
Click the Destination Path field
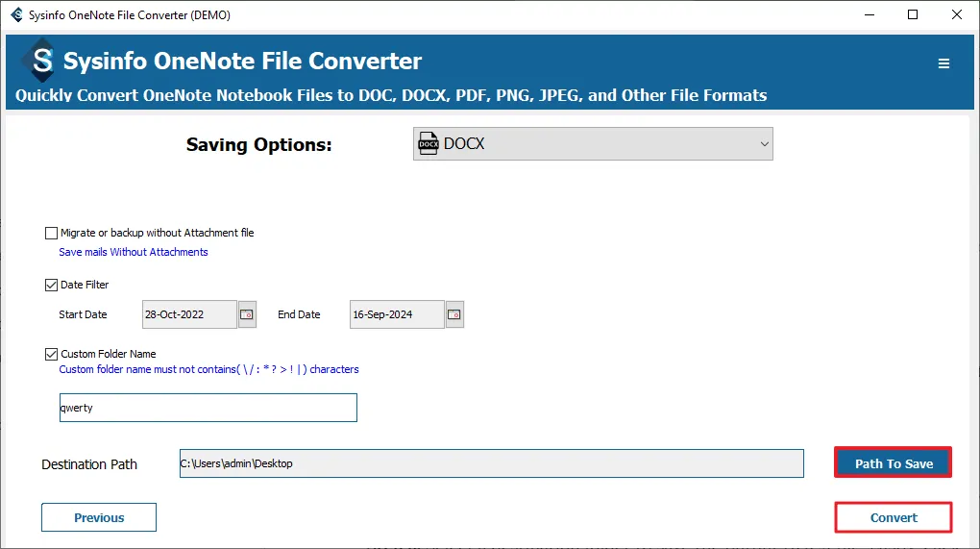(491, 463)
